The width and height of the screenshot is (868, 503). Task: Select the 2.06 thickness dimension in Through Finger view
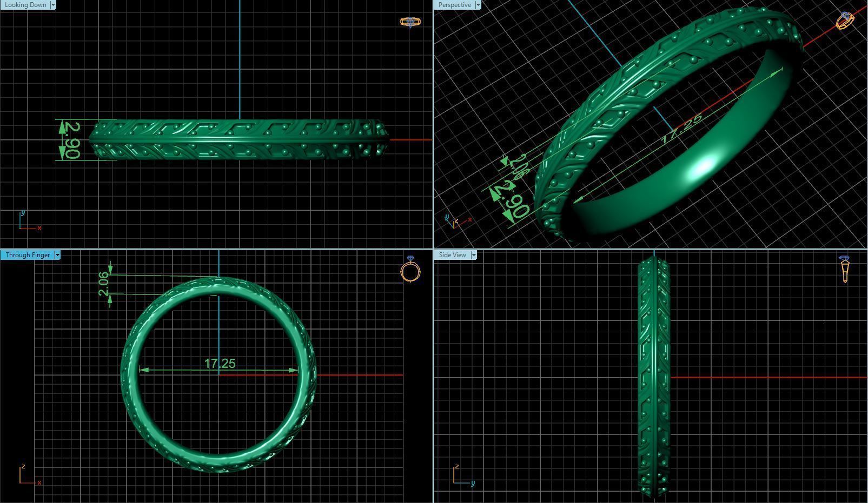click(x=104, y=284)
